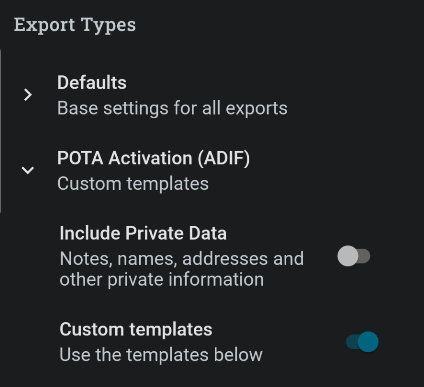This screenshot has width=424, height=387.
Task: Click the grey knob of the private data switch
Action: [348, 256]
